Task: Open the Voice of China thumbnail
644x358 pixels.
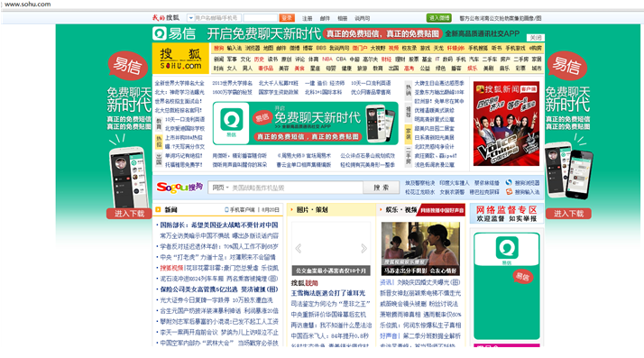Action: pyautogui.click(x=506, y=124)
